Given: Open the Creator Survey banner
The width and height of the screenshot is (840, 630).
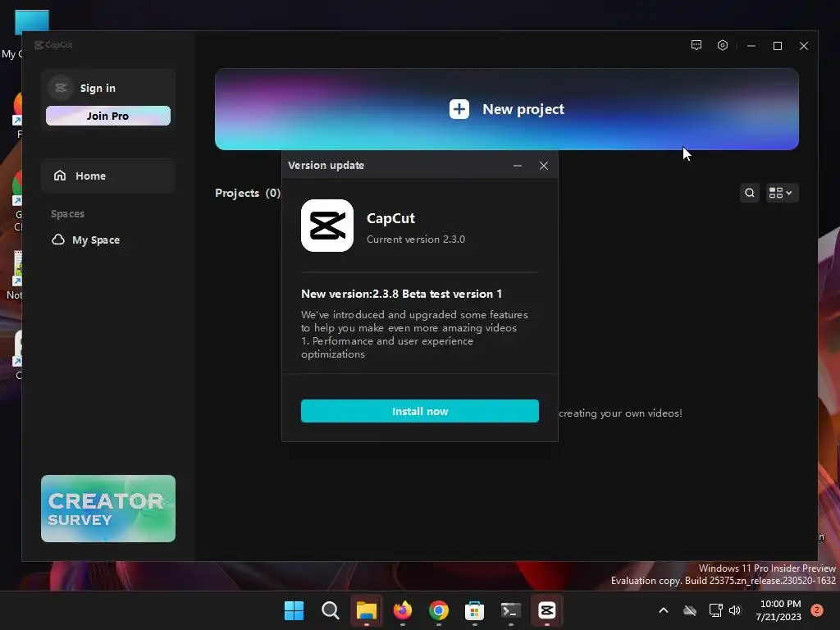Looking at the screenshot, I should pos(108,509).
